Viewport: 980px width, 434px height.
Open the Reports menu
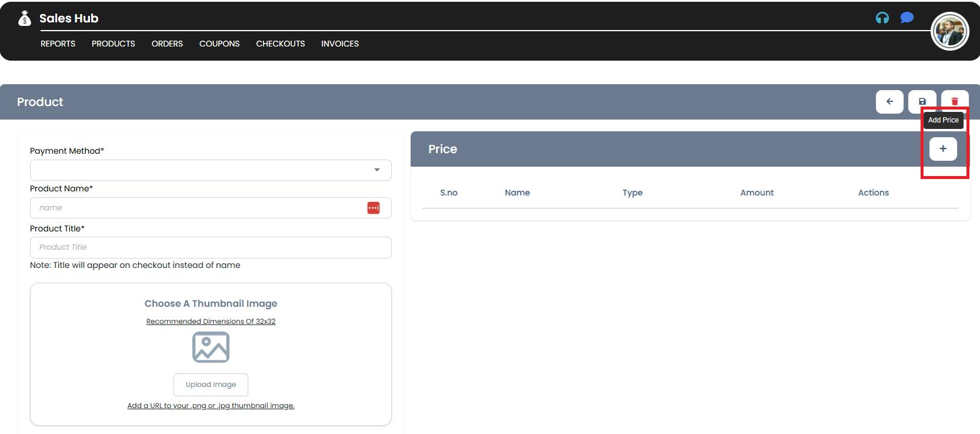click(x=58, y=44)
